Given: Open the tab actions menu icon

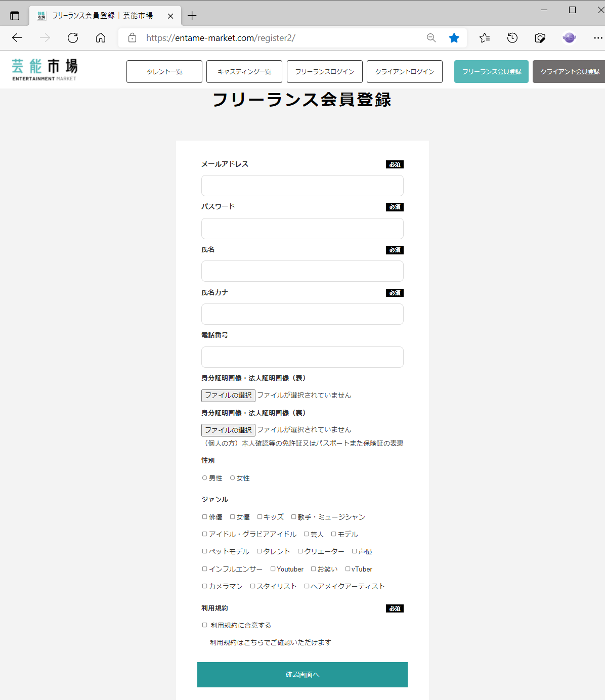Looking at the screenshot, I should (15, 16).
